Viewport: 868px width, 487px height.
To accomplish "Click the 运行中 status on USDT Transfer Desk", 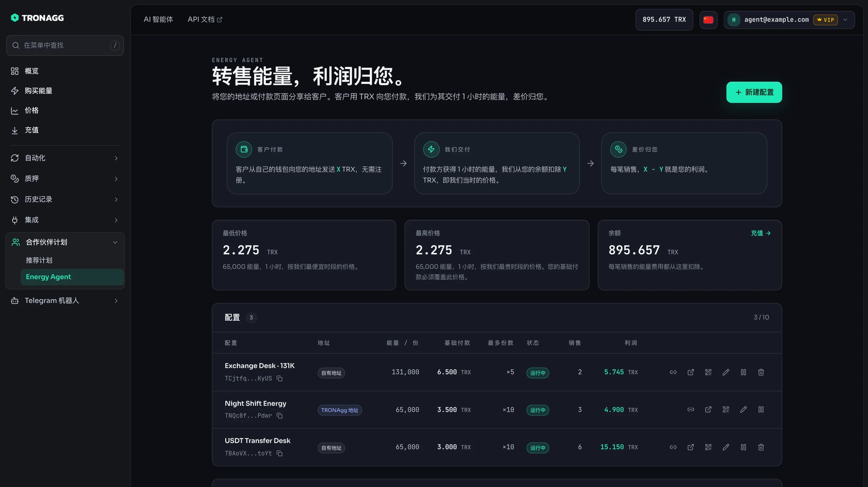I will pos(537,448).
